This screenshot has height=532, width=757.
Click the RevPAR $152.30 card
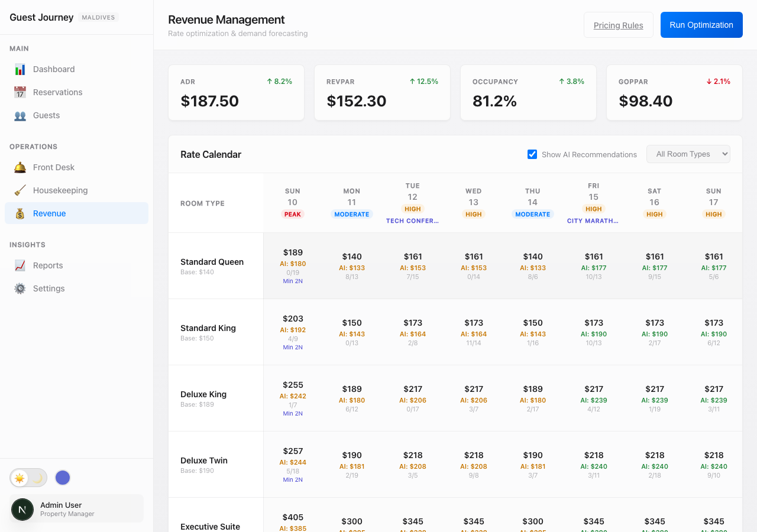point(383,93)
